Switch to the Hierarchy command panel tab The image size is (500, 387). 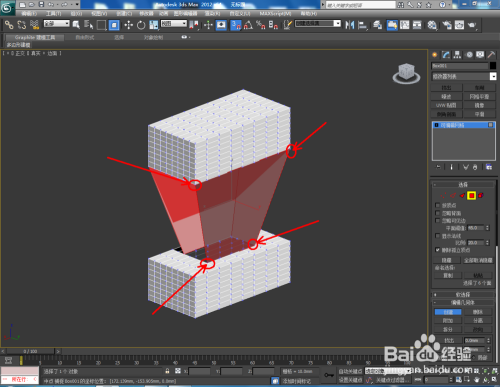point(457,55)
